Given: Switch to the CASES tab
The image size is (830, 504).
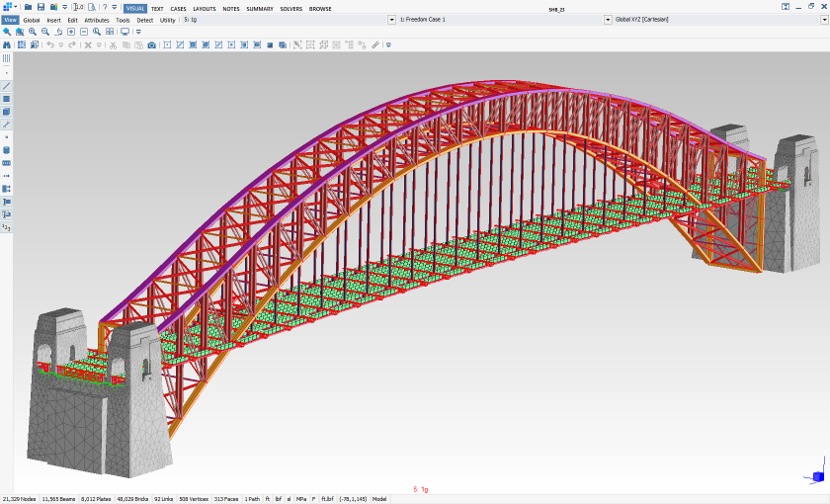Looking at the screenshot, I should pyautogui.click(x=178, y=9).
